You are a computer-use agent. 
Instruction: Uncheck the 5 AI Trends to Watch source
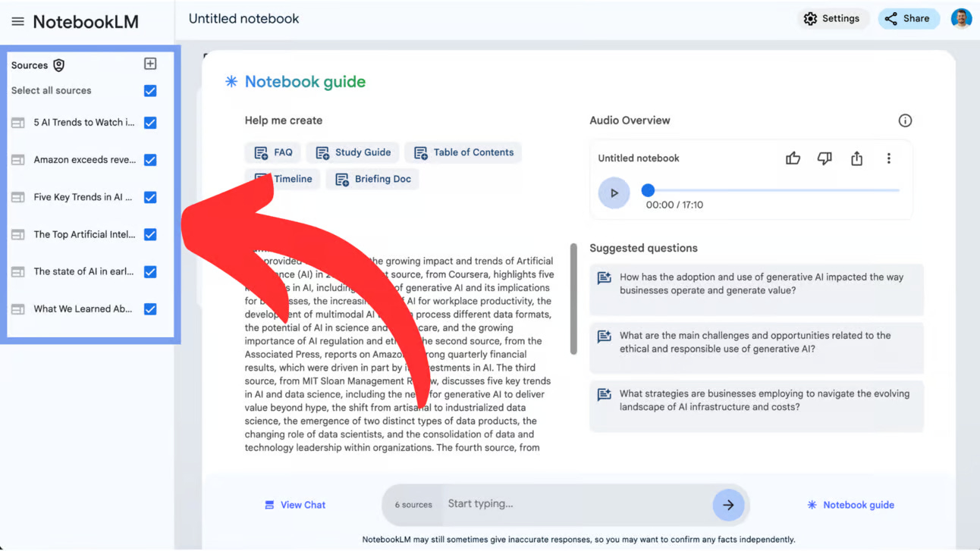click(150, 123)
